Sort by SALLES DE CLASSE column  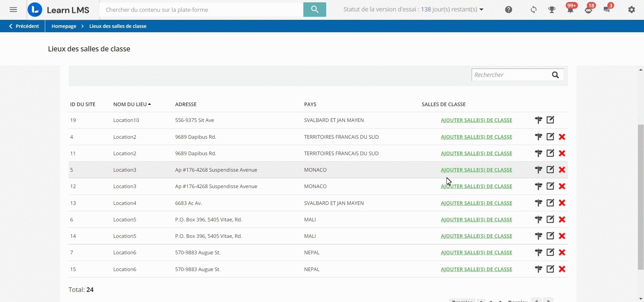coord(443,104)
